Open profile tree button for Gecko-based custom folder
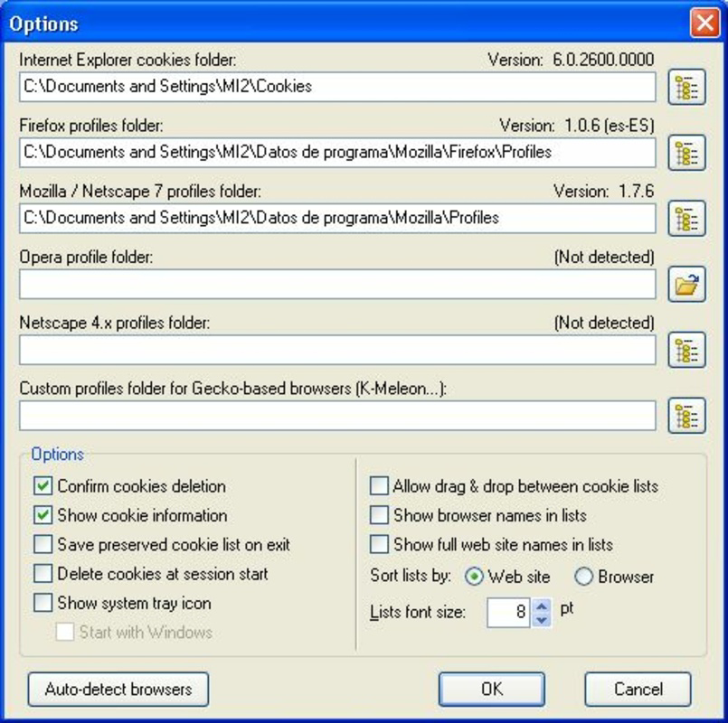The width and height of the screenshot is (728, 723). point(686,416)
